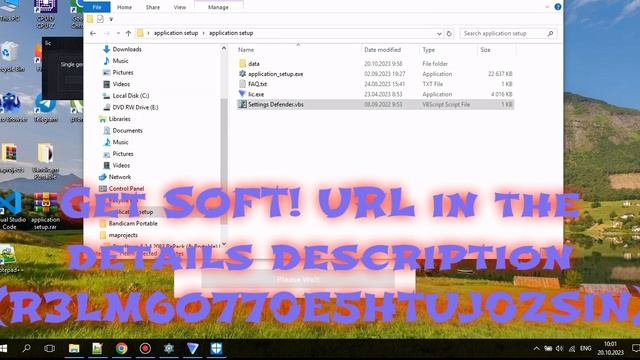Open blue triangle app on taskbar
640x360 pixels.
(192, 349)
